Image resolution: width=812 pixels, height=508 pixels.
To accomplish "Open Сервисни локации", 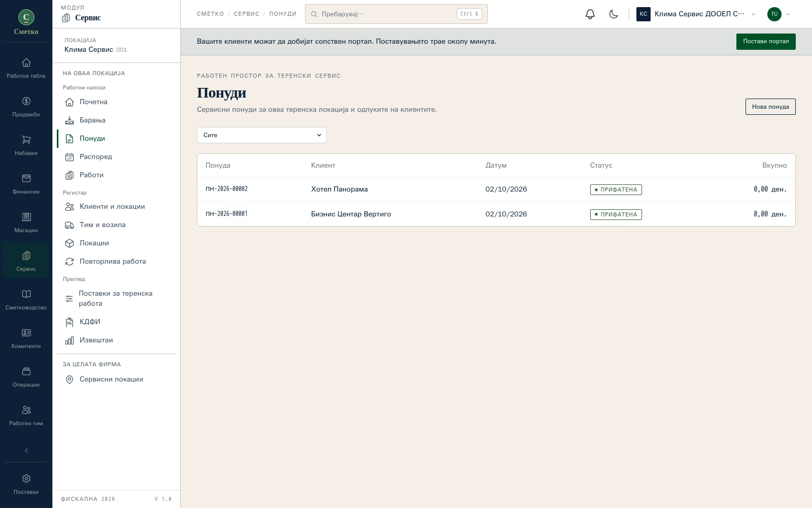I will [117, 379].
